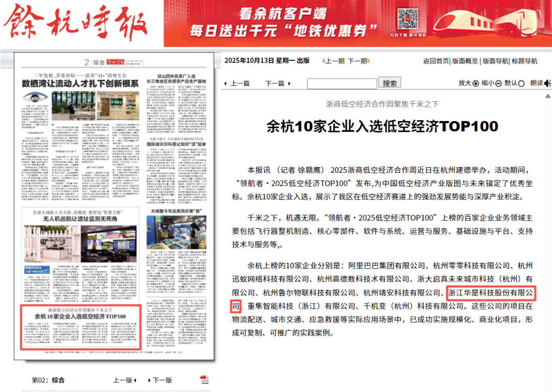This screenshot has height=392, width=552.
Task: Click the left arrow beside 上一篇
Action: 225,84
